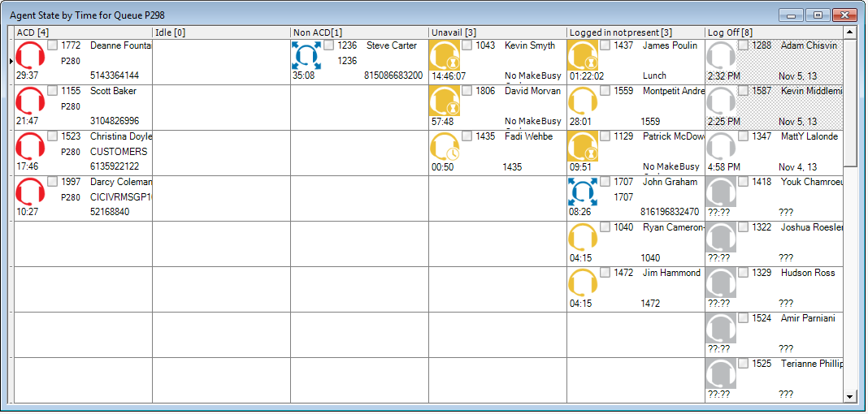
Task: Click Kevin Smyth's yellow unavailable headset icon
Action: (x=445, y=55)
